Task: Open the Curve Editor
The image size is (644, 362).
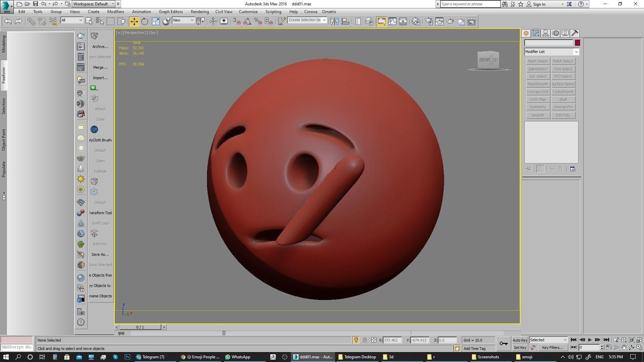Action: point(392,21)
